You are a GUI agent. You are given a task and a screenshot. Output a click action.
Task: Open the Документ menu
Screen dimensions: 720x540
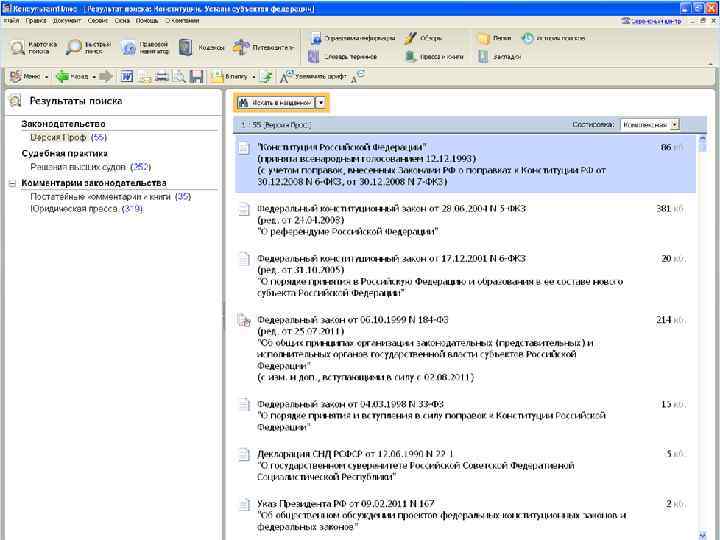click(67, 21)
